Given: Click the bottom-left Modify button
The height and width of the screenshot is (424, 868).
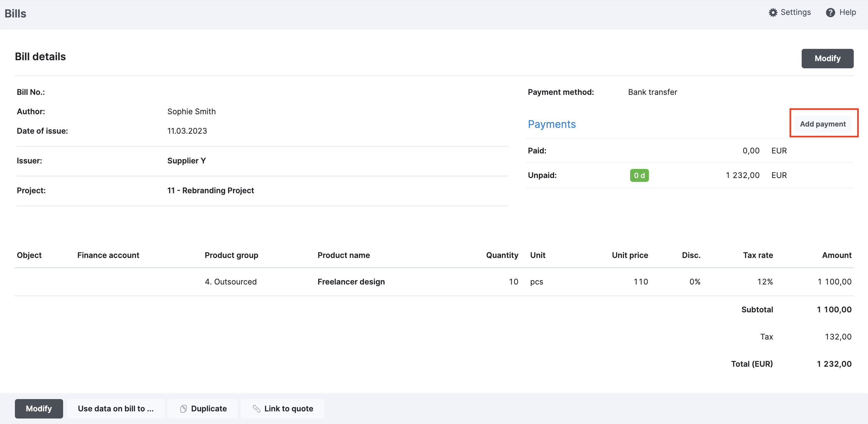Looking at the screenshot, I should 39,408.
